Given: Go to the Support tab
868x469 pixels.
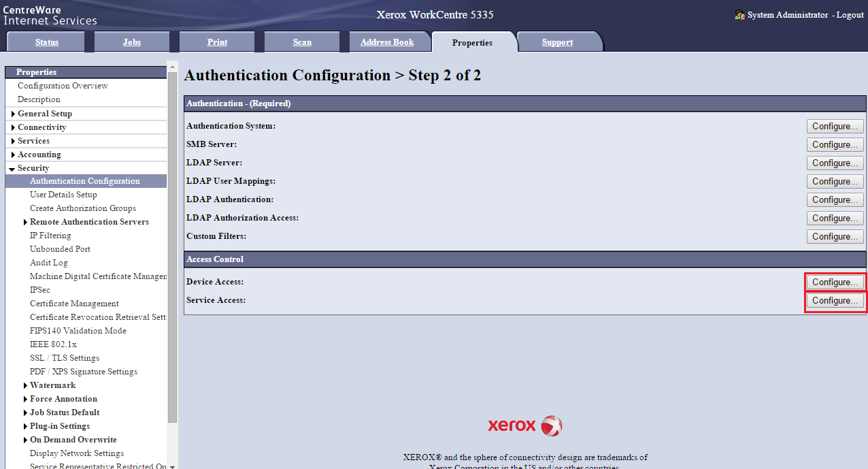Looking at the screenshot, I should (557, 42).
